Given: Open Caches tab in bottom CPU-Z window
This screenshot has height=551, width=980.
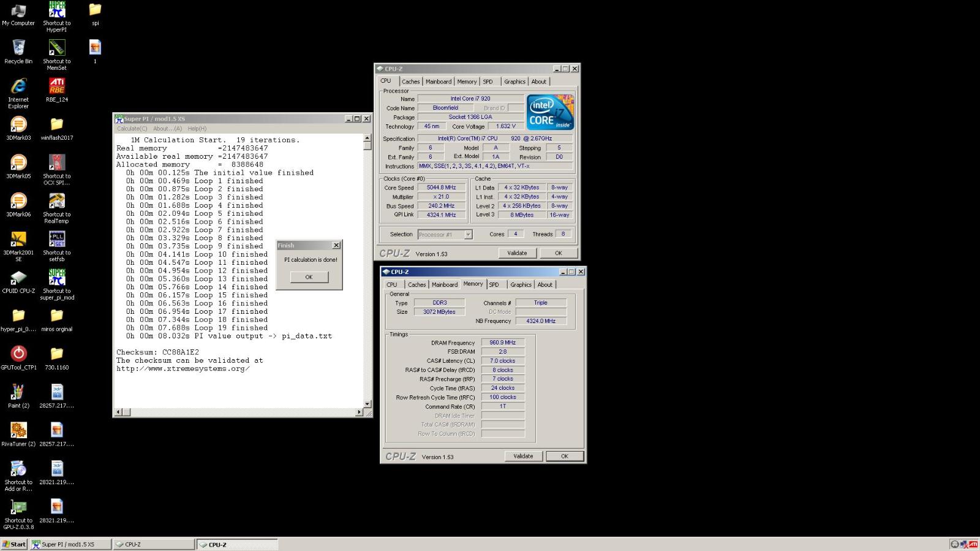Looking at the screenshot, I should pyautogui.click(x=417, y=284).
